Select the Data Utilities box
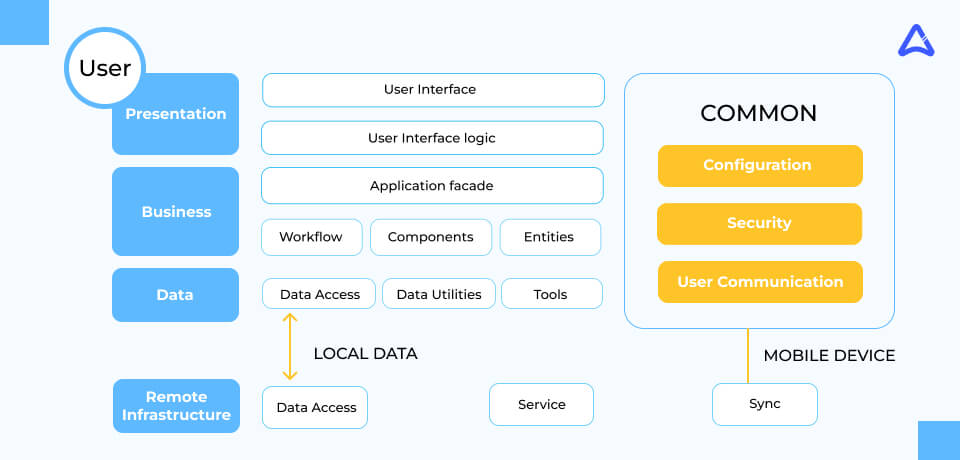 coord(439,294)
